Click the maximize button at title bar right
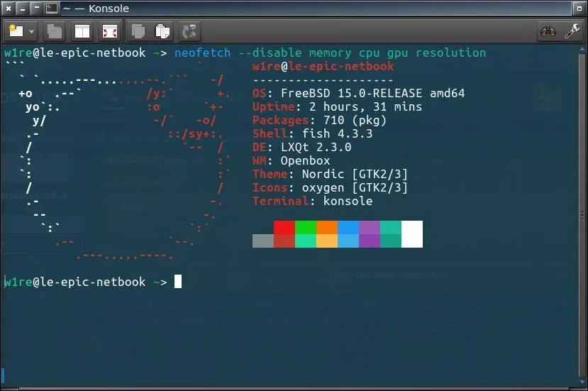This screenshot has height=391, width=588. point(579,9)
